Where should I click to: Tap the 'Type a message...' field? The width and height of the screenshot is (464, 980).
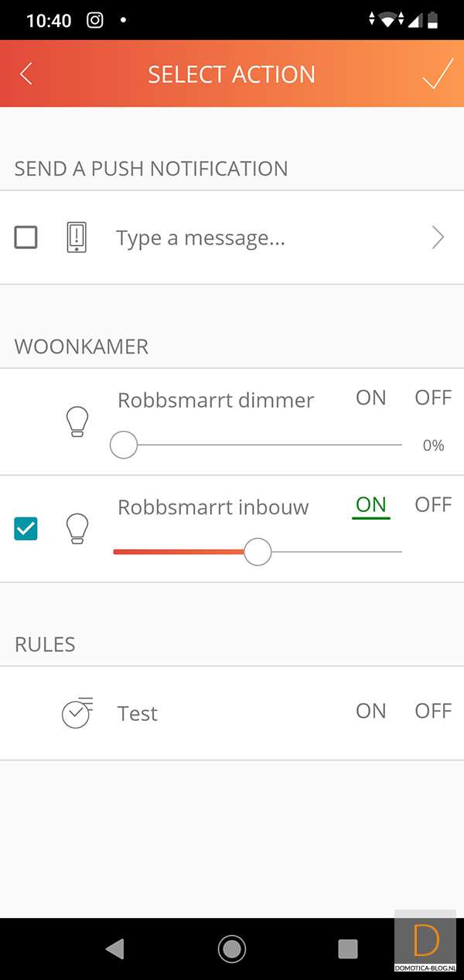(201, 238)
